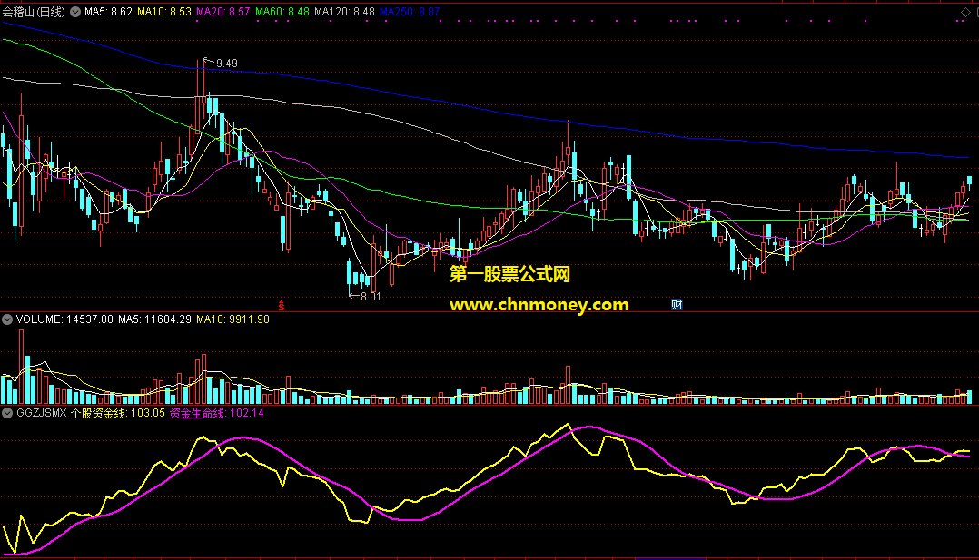Click the 个股资金线: 103.05 label

tap(118, 413)
